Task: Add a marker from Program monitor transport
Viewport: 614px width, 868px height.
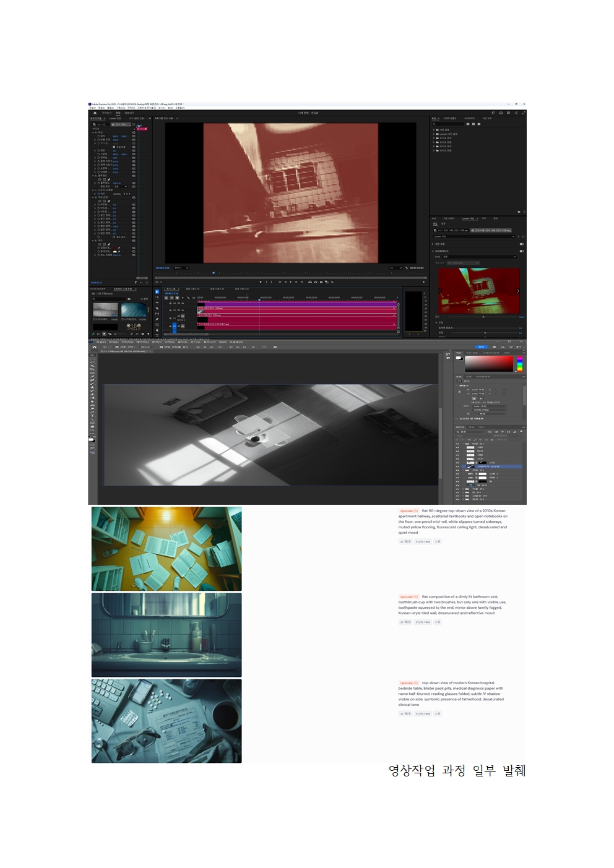Action: click(261, 282)
